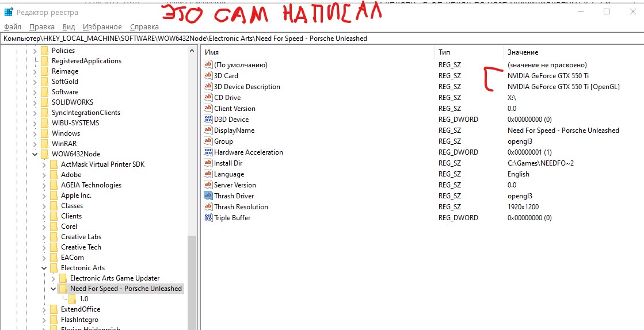Click NVIDIA GeForce GTX 550 Ti [OpenGL] value

coord(563,87)
